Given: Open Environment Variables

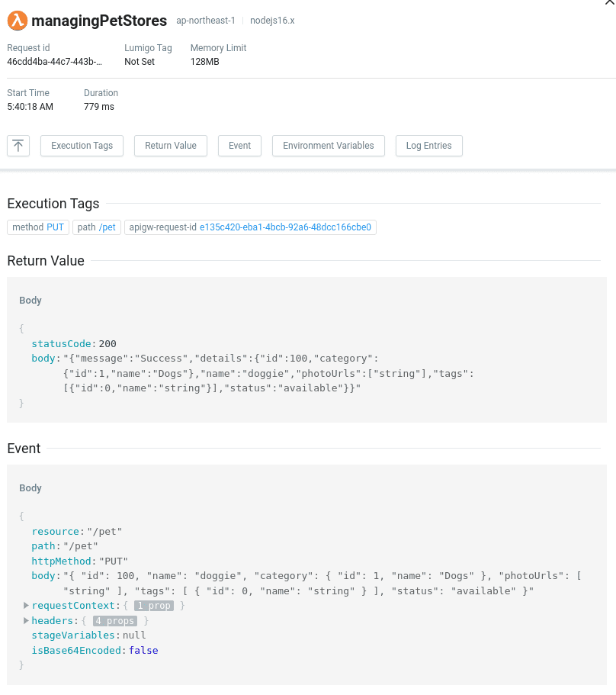Looking at the screenshot, I should click(328, 145).
